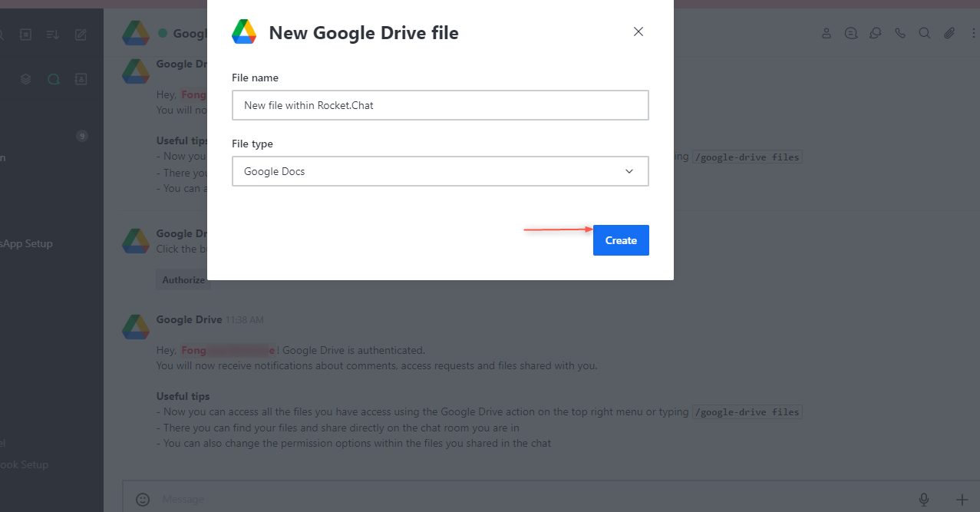Click the Google Drive avatar on 11:38 AM message
The height and width of the screenshot is (512, 980).
pos(136,326)
